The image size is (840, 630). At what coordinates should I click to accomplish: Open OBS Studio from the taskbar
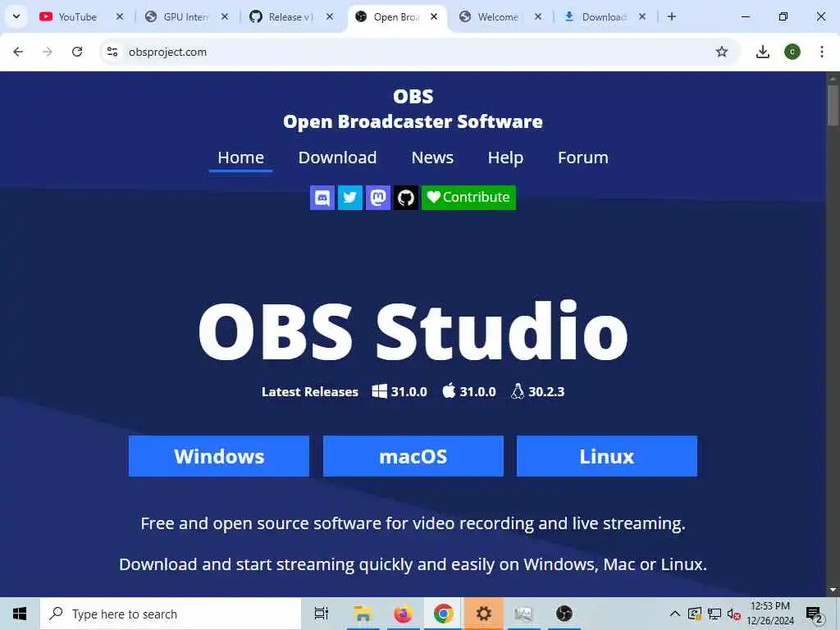pyautogui.click(x=564, y=614)
